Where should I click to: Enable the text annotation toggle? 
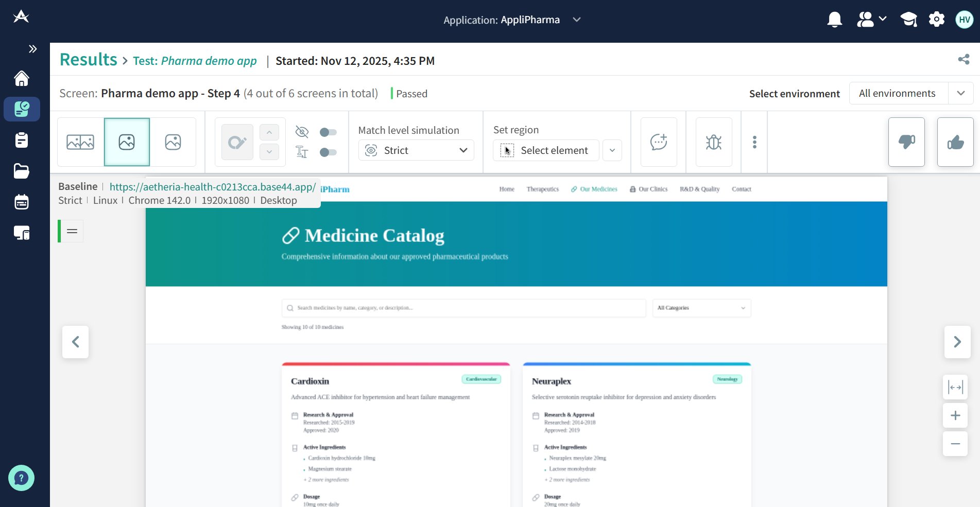(328, 152)
